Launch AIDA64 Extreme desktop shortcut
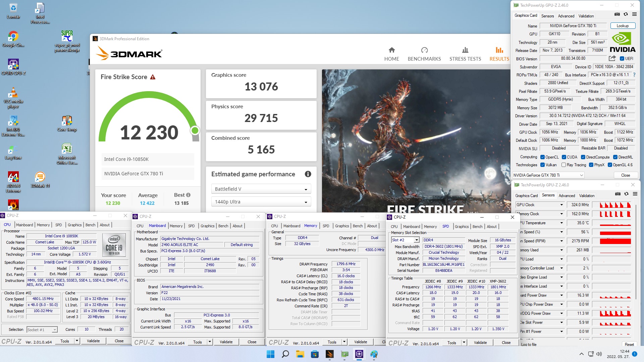644x362 pixels. [x=13, y=182]
